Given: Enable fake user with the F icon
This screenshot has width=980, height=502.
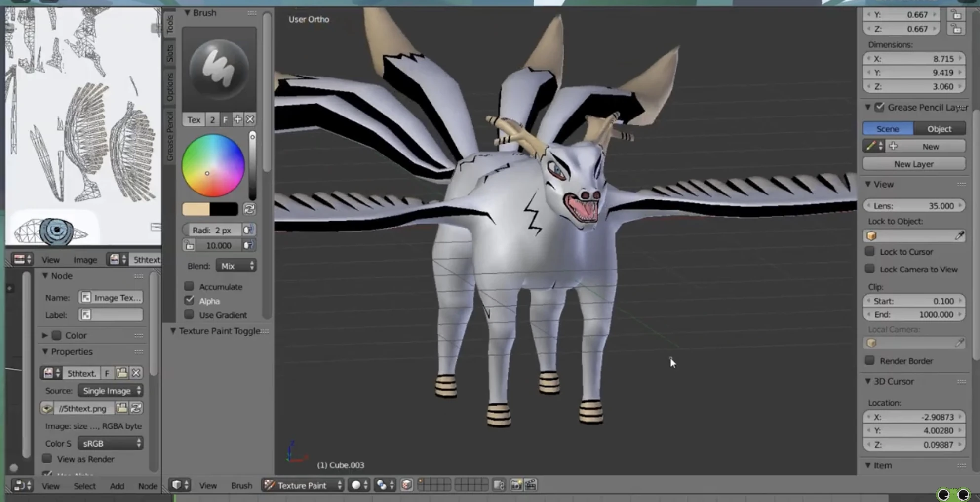Looking at the screenshot, I should click(x=107, y=373).
